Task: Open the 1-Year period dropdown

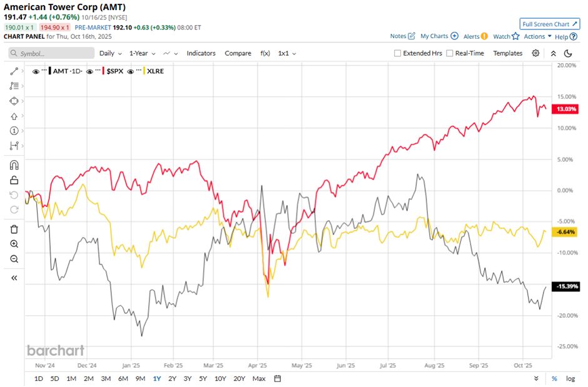Action: [x=142, y=53]
